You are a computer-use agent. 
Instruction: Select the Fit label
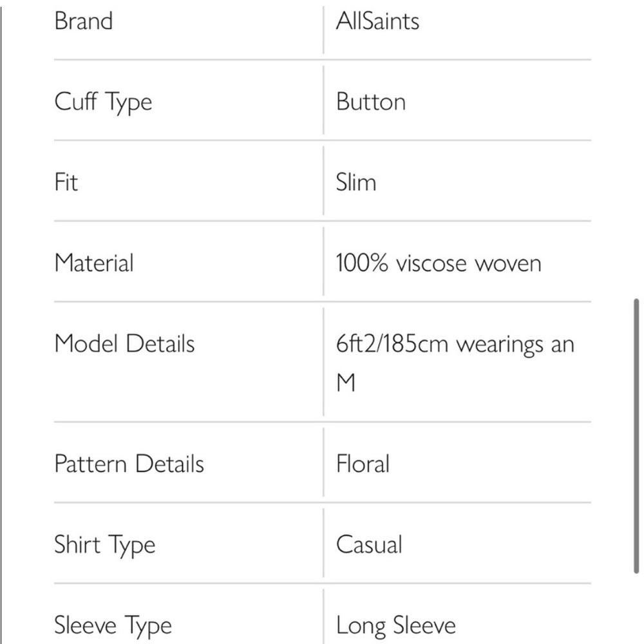[66, 182]
